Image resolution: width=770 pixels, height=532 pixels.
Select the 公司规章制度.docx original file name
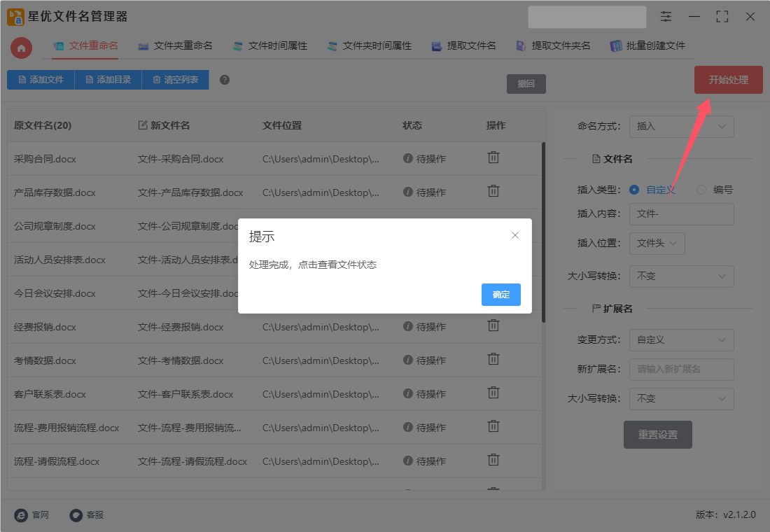coord(55,227)
